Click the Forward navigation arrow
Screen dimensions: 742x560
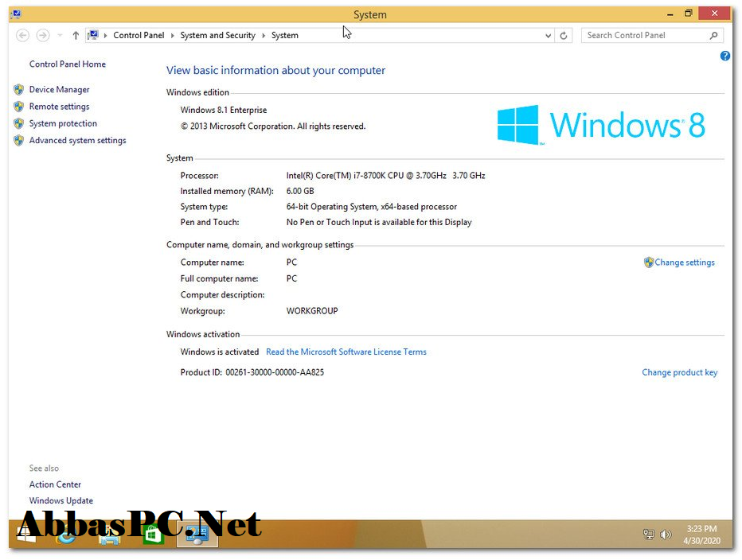click(42, 36)
